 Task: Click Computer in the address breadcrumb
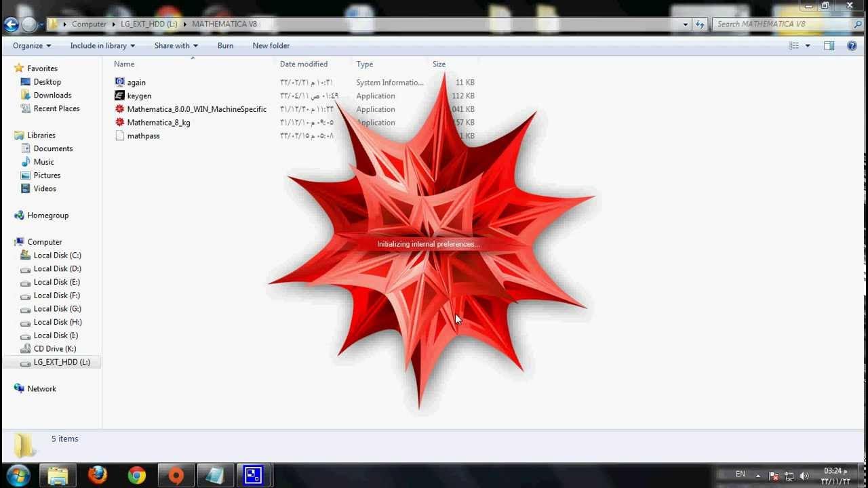tap(89, 24)
